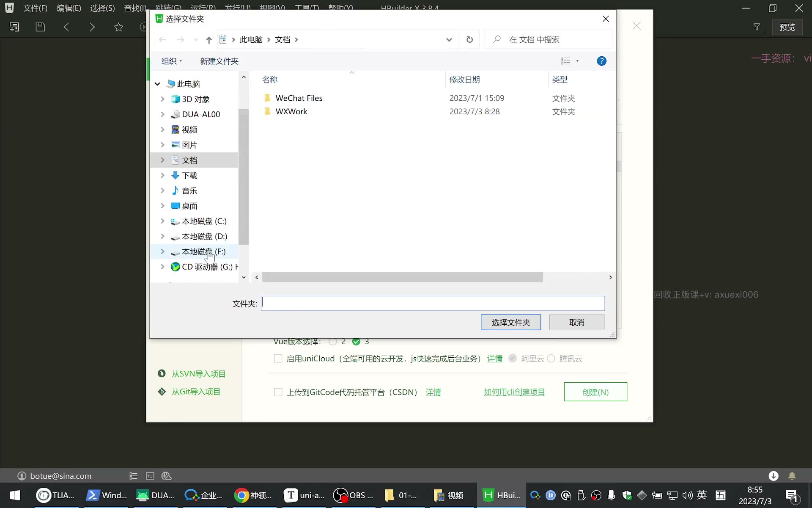
Task: Open 从Git导入项目 link
Action: click(x=196, y=392)
